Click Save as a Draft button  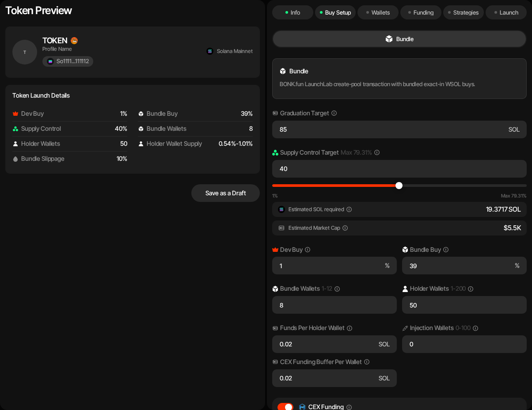coord(225,193)
